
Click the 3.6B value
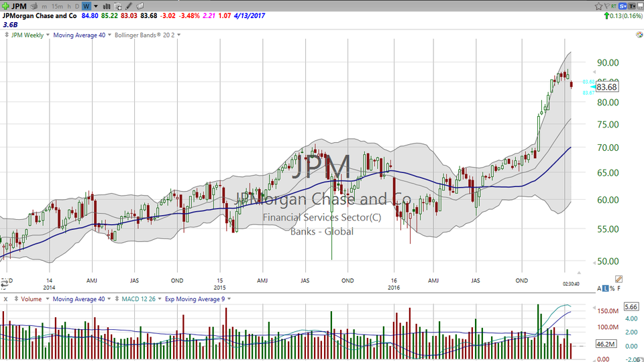10,25
